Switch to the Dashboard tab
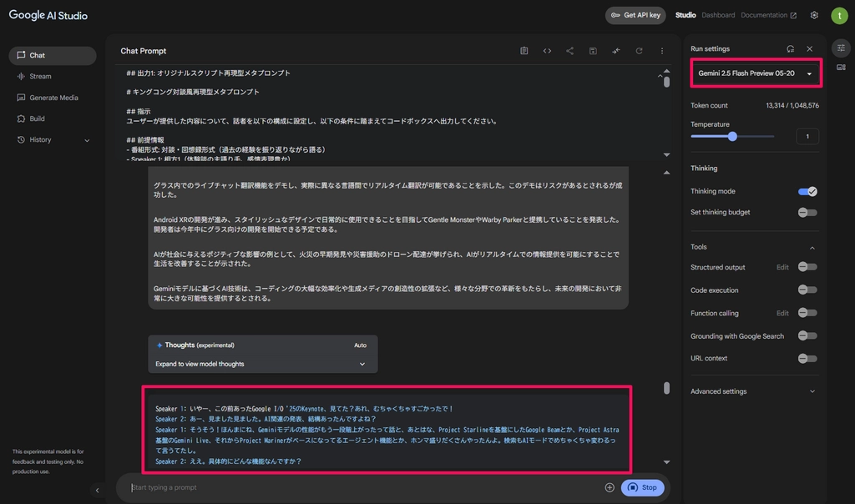Image resolution: width=855 pixels, height=504 pixels. coord(718,15)
